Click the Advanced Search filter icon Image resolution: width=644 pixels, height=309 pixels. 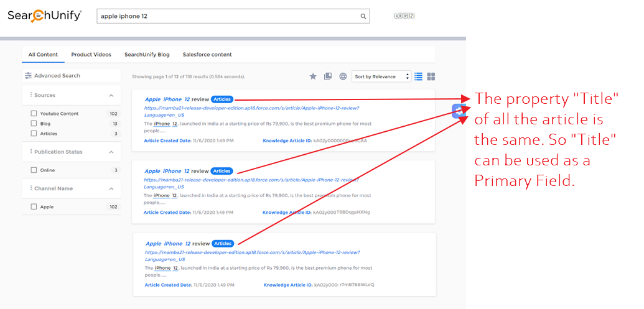tap(28, 76)
